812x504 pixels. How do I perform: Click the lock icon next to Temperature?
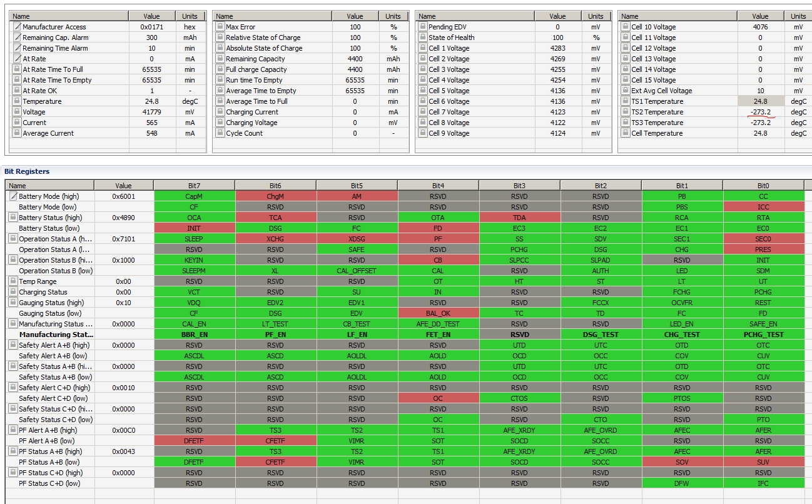(18, 101)
